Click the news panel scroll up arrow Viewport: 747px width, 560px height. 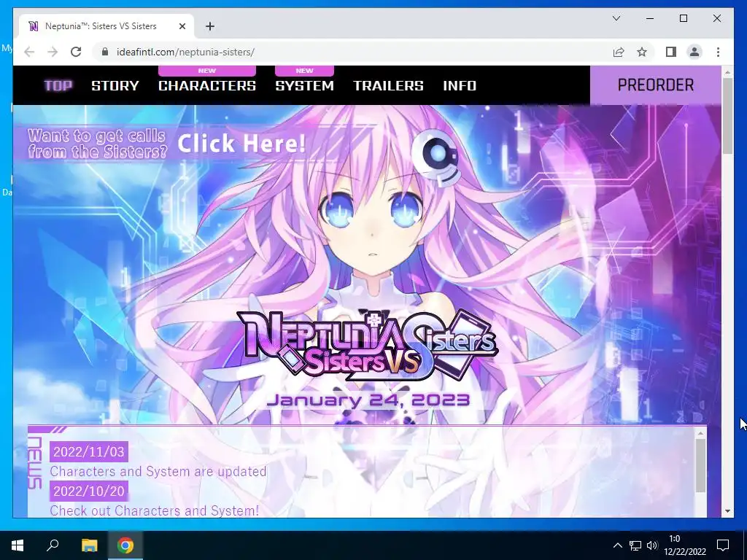click(700, 433)
